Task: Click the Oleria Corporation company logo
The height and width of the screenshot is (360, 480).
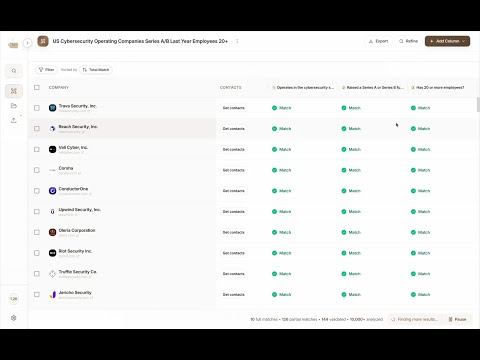Action: tap(52, 232)
